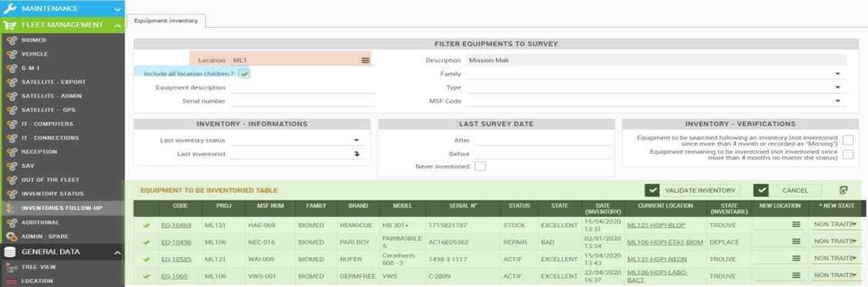The image size is (868, 287).
Task: Click the Satellite - GPS gear icon
Action: 11,110
